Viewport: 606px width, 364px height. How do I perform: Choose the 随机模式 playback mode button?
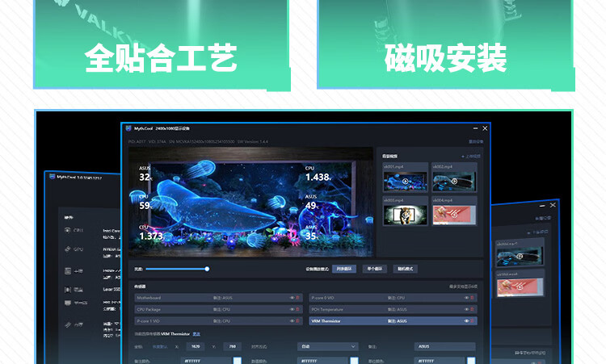(405, 269)
